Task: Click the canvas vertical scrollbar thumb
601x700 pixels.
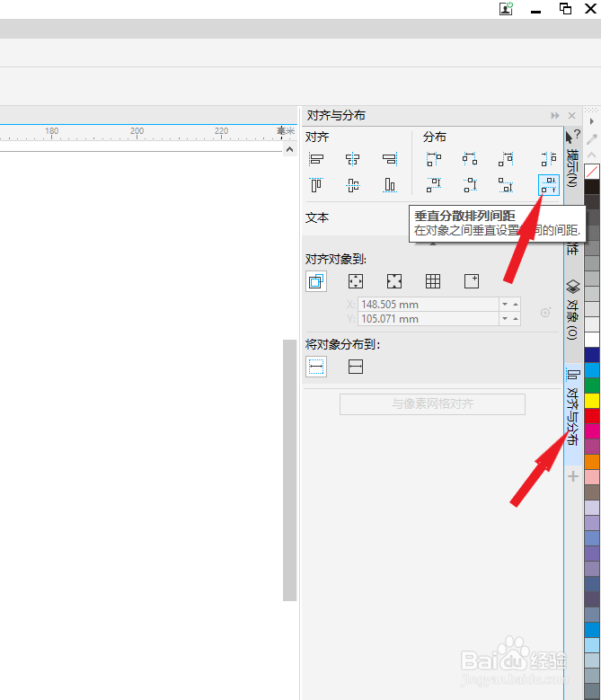Action: (x=289, y=470)
